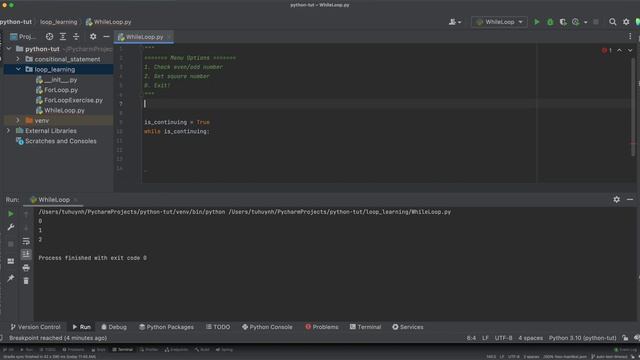Expand the venv folder
Image resolution: width=640 pixels, height=360 pixels.
(18, 120)
